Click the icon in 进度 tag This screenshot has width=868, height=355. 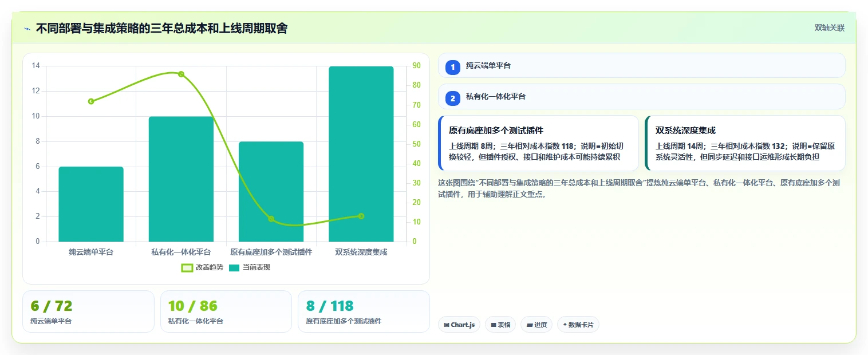pos(530,325)
